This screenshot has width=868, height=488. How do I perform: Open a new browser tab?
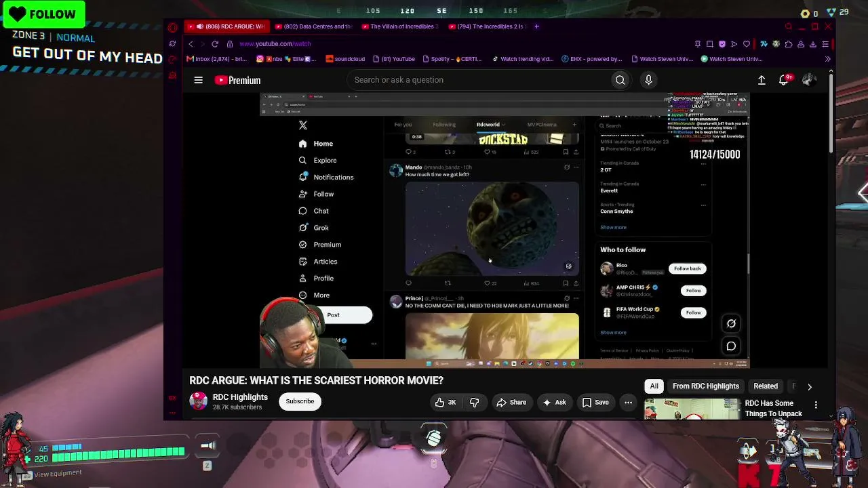point(536,26)
